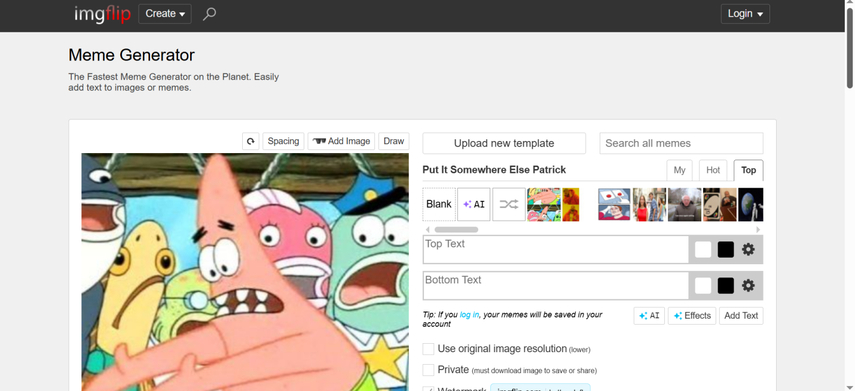This screenshot has width=855, height=391.
Task: Select the astronaut Earth template thumbnail
Action: click(751, 204)
